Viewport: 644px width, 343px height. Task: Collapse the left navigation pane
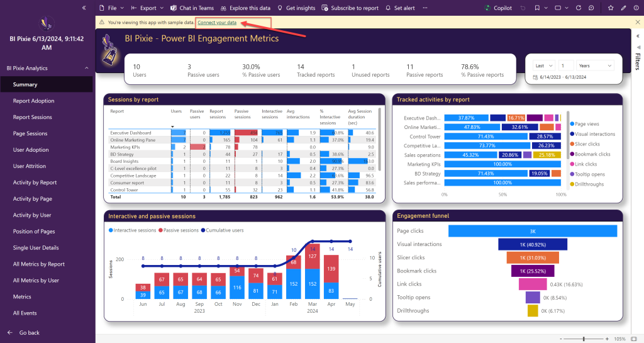[x=84, y=8]
